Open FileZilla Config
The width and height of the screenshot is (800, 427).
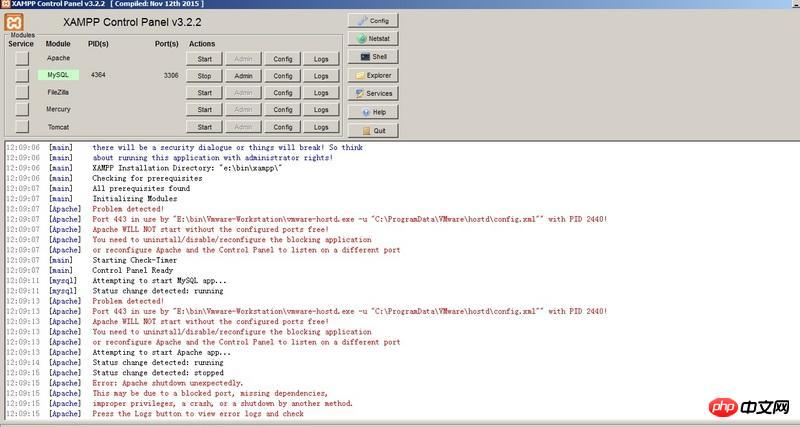283,93
